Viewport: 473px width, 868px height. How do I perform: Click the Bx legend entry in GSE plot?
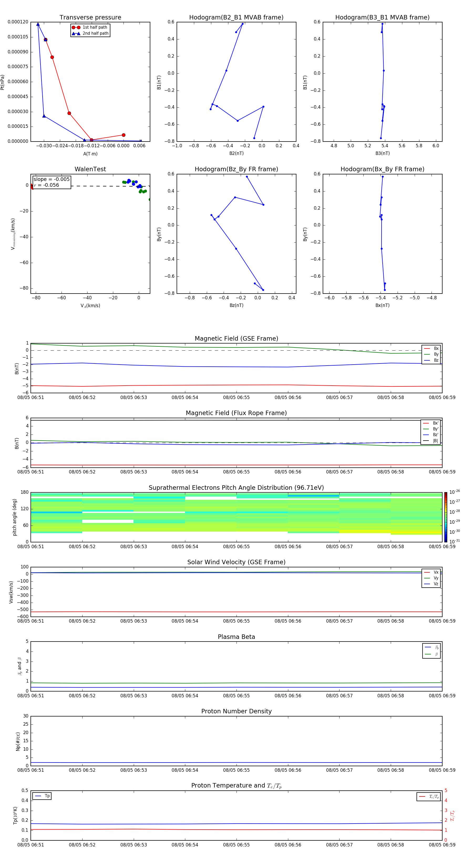(x=431, y=349)
